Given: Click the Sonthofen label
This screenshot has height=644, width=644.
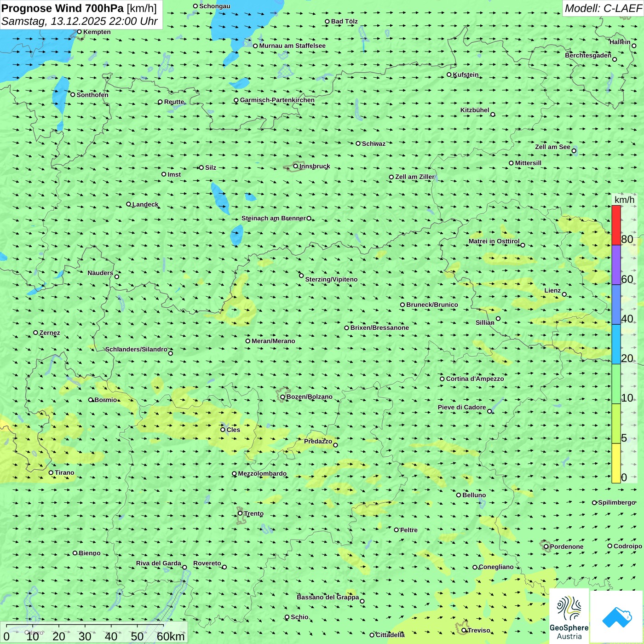Looking at the screenshot, I should 92,95.
